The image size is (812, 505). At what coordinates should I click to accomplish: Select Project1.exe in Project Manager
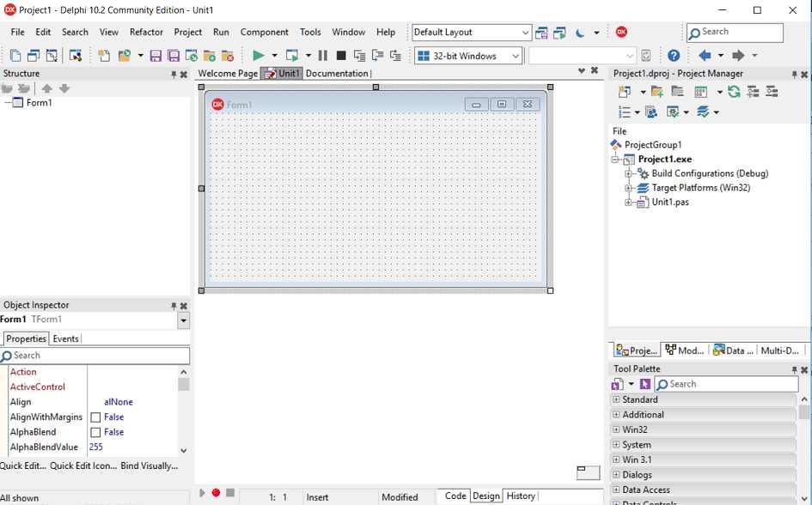[665, 159]
